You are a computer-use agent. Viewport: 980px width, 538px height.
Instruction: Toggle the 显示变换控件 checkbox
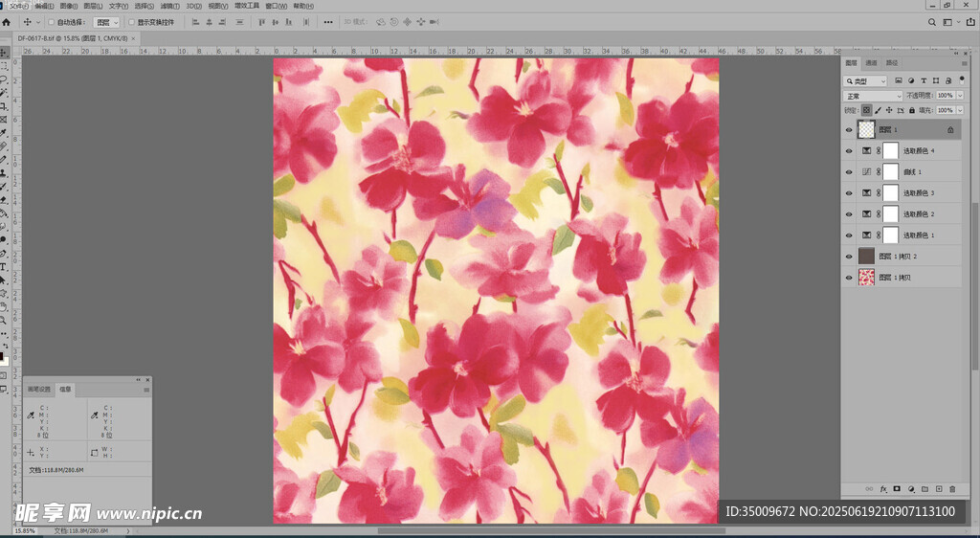[x=131, y=22]
